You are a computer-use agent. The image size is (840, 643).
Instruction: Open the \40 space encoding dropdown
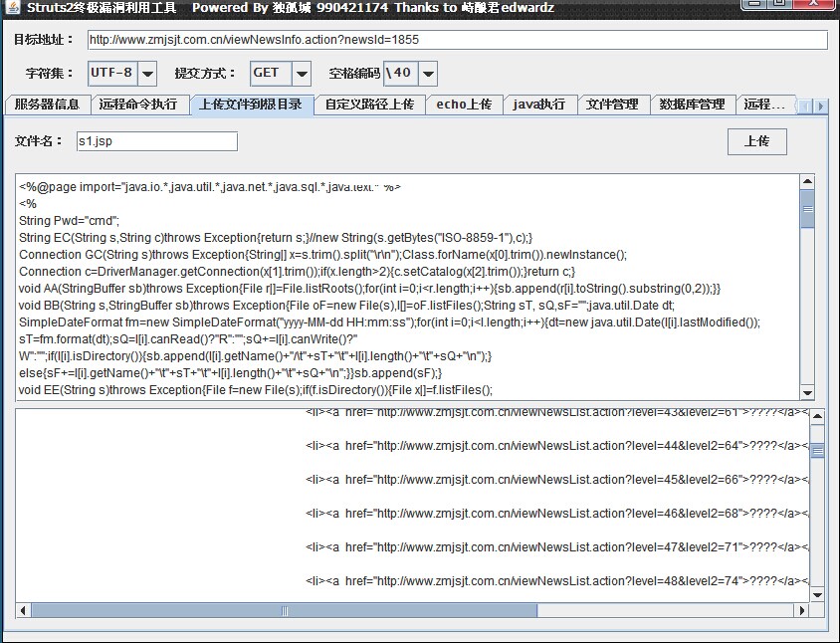428,74
